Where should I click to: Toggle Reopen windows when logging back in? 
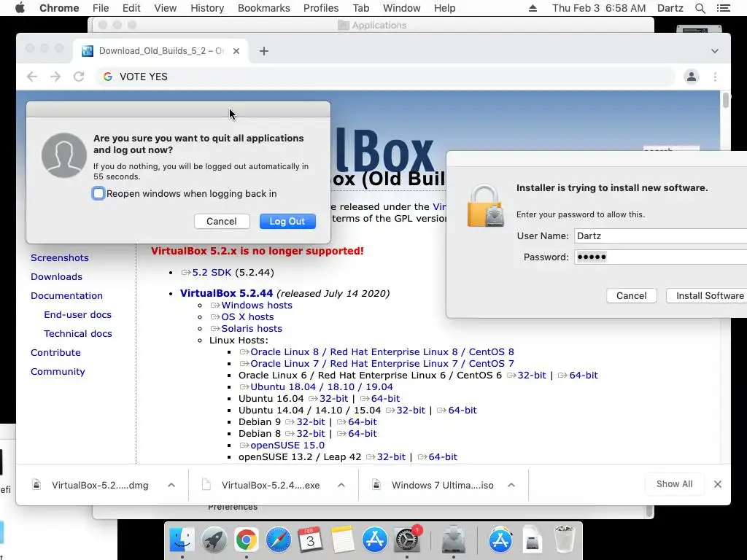point(98,193)
